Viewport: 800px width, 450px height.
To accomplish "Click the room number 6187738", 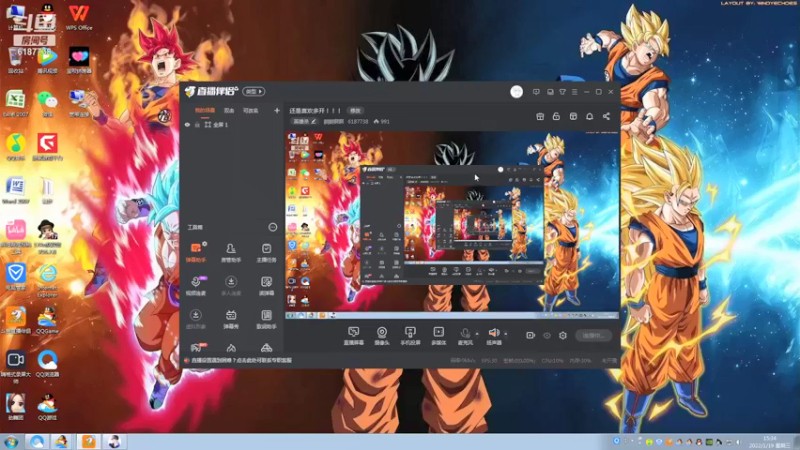I will (x=358, y=121).
